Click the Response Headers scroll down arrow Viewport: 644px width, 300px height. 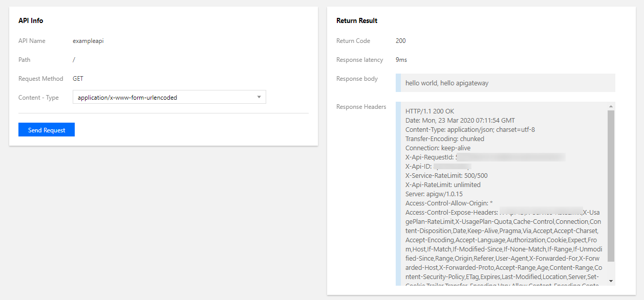(611, 281)
